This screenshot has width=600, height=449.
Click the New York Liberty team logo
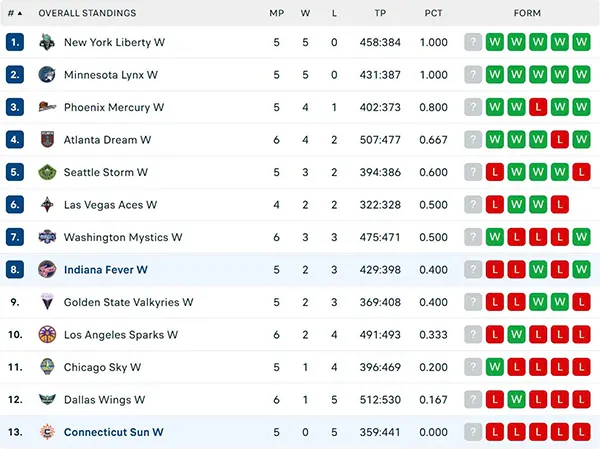(47, 42)
